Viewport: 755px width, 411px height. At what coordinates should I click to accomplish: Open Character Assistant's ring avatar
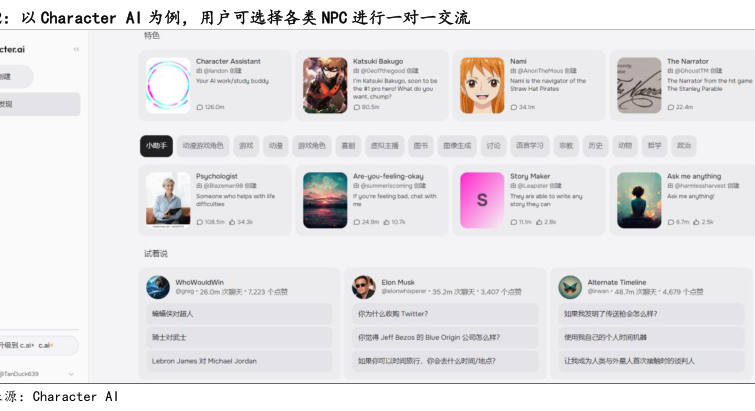pyautogui.click(x=168, y=85)
